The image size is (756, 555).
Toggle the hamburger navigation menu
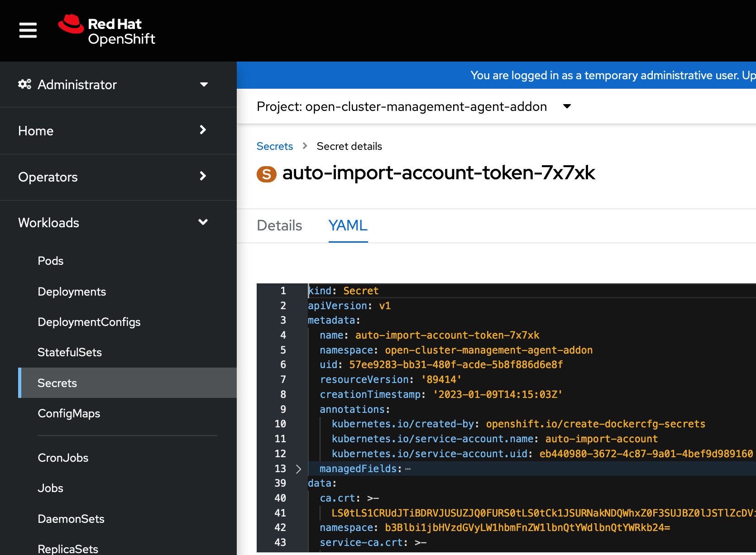click(28, 30)
